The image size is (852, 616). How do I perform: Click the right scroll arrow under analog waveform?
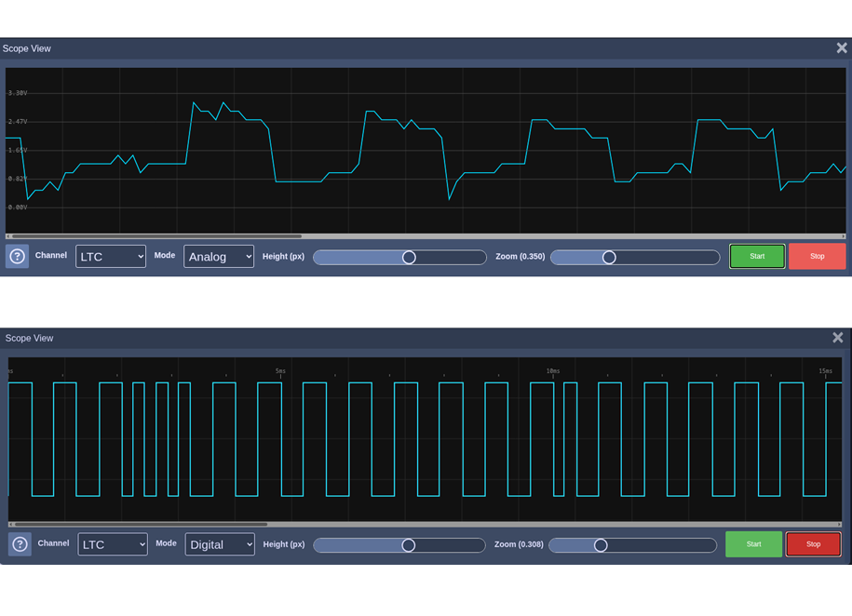click(x=844, y=236)
